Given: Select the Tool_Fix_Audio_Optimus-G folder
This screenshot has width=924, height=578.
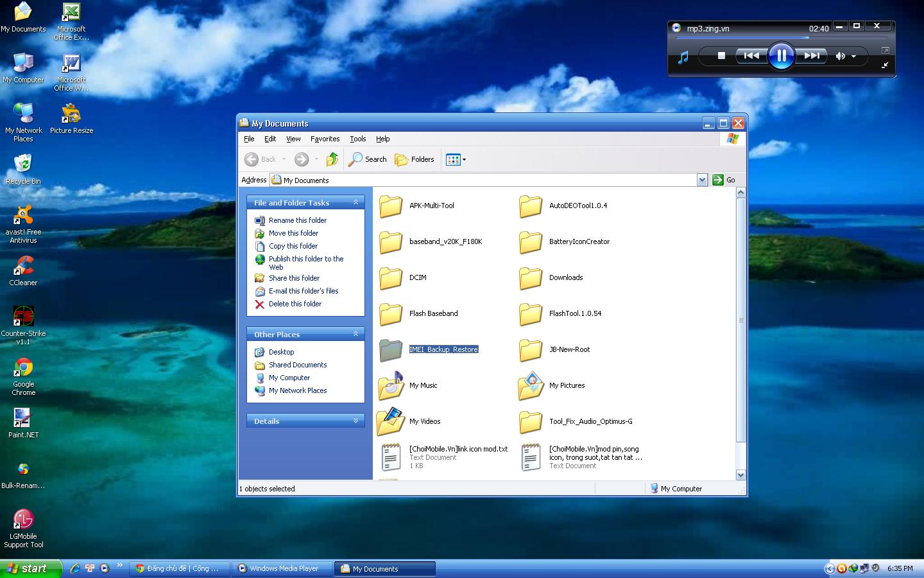Looking at the screenshot, I should (x=575, y=422).
